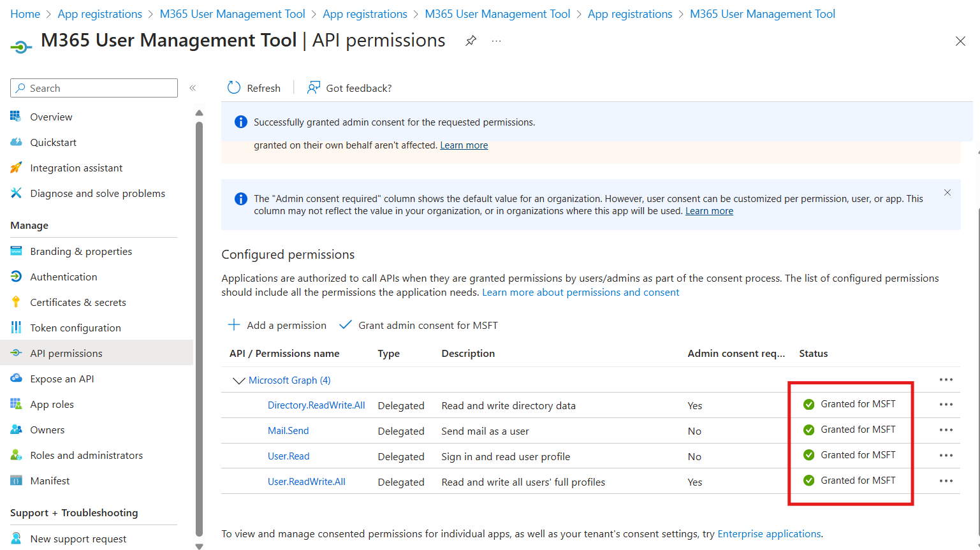Select API permissions in the sidebar
Image resolution: width=980 pixels, height=550 pixels.
[x=97, y=353]
